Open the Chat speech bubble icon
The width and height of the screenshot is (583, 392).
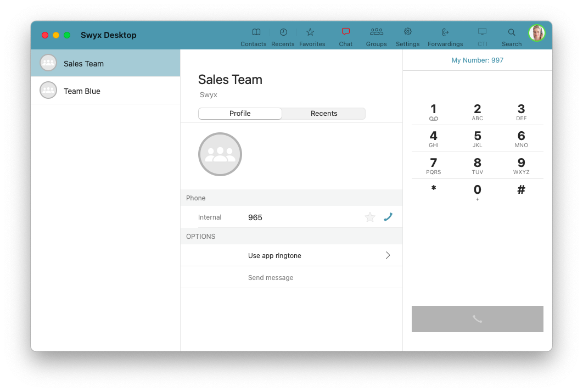[346, 32]
